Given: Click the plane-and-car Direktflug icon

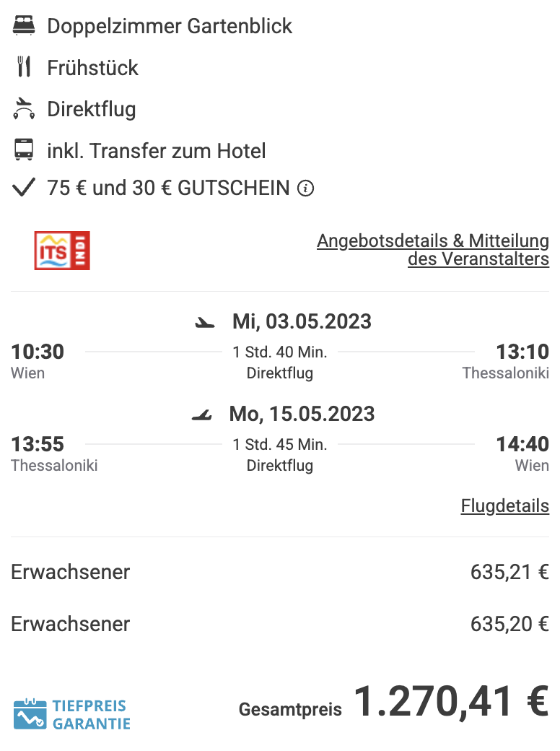Looking at the screenshot, I should [23, 109].
